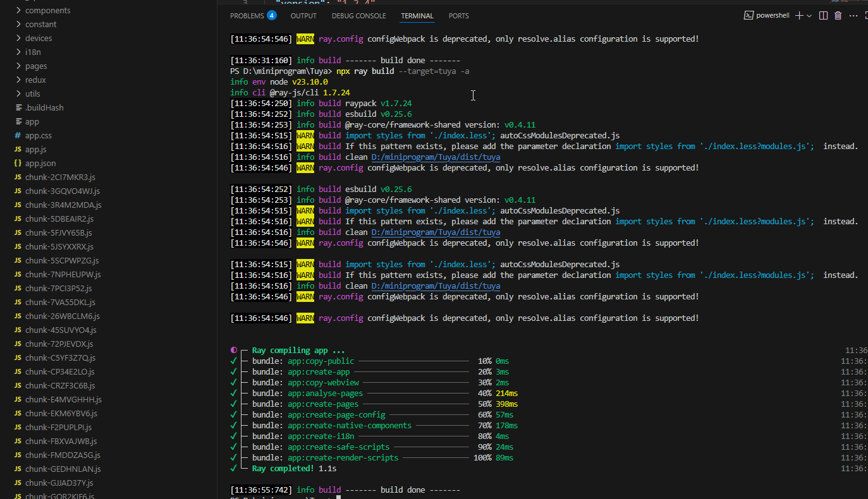The height and width of the screenshot is (499, 868).
Task: Click the 'Ray compiling app ...' line
Action: click(x=298, y=350)
